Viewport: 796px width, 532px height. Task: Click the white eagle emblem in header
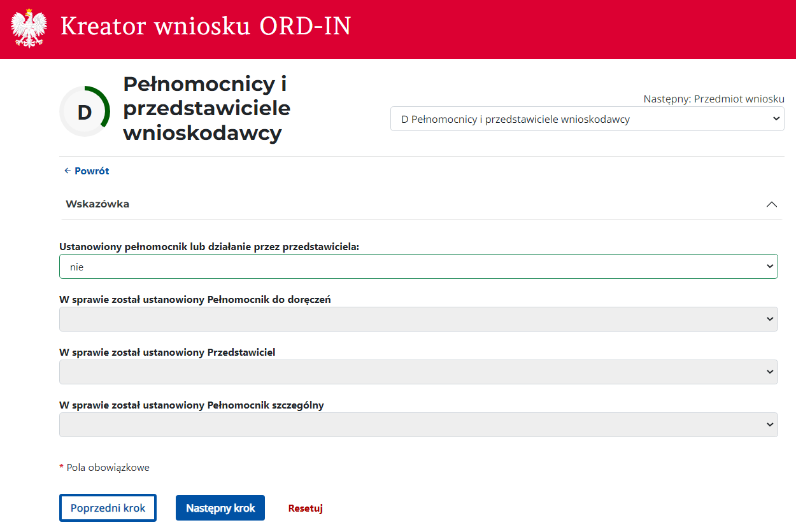[x=29, y=29]
